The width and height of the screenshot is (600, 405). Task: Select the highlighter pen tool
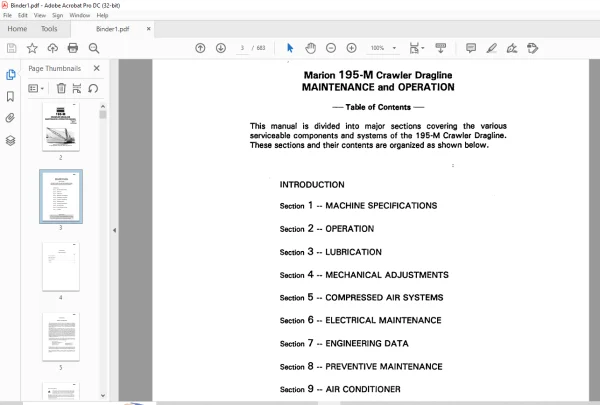(x=491, y=48)
